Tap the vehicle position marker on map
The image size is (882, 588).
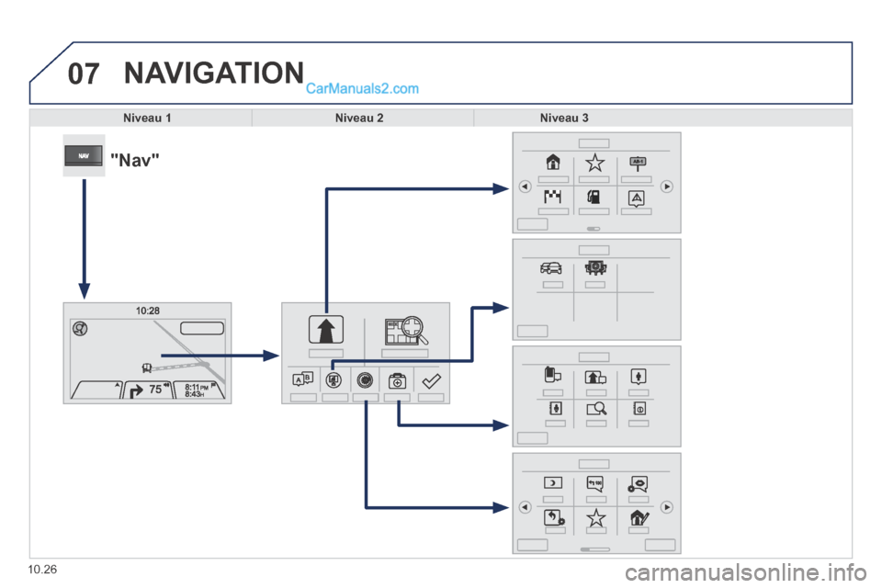click(x=147, y=368)
